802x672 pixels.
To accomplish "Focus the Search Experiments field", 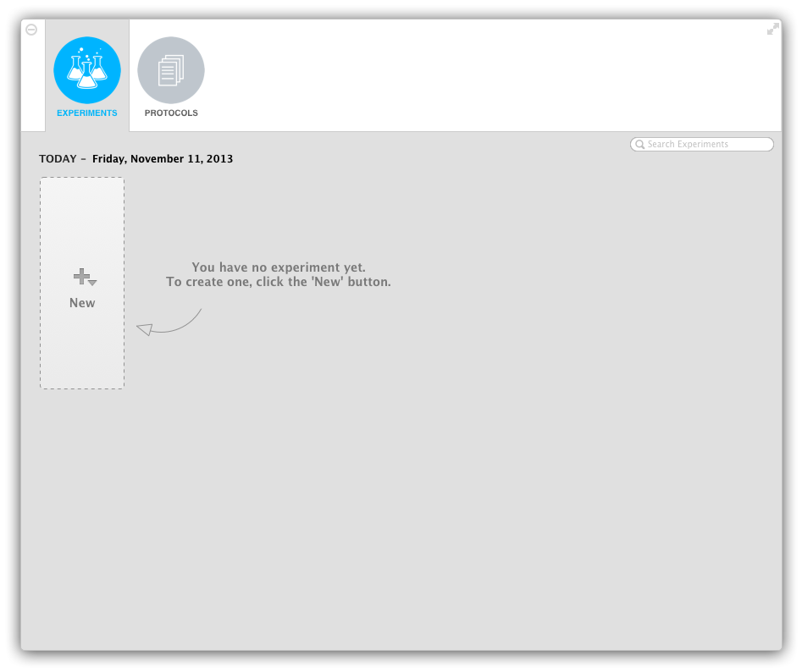I will [x=702, y=144].
